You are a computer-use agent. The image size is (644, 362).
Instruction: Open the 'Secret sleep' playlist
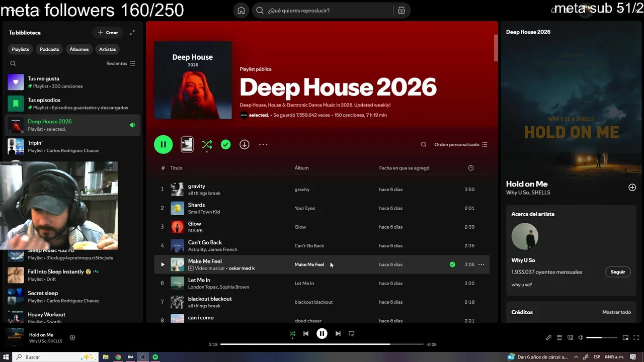pos(73,297)
